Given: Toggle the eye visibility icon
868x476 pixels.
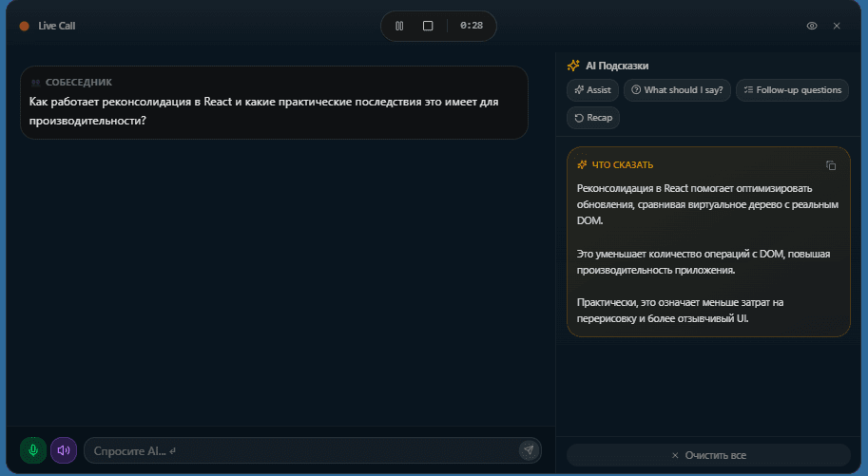Looking at the screenshot, I should click(x=812, y=26).
